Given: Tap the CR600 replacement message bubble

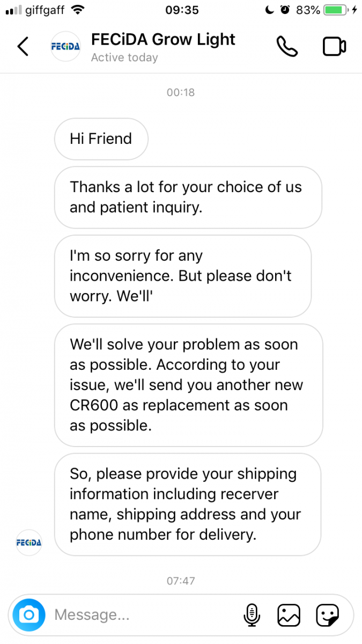Looking at the screenshot, I should [x=188, y=385].
